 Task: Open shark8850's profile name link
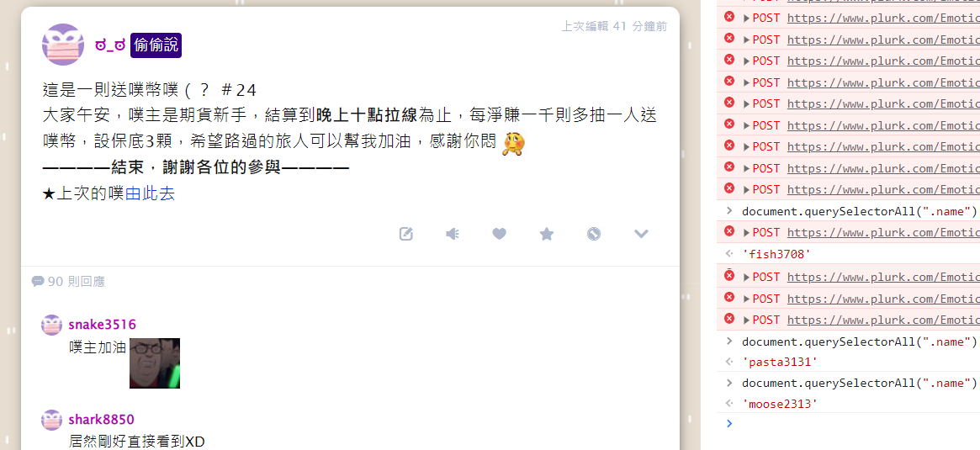pyautogui.click(x=101, y=420)
